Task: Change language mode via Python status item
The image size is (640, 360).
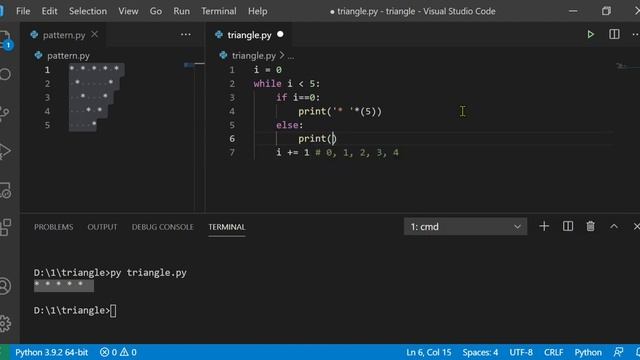Action: coord(588,352)
